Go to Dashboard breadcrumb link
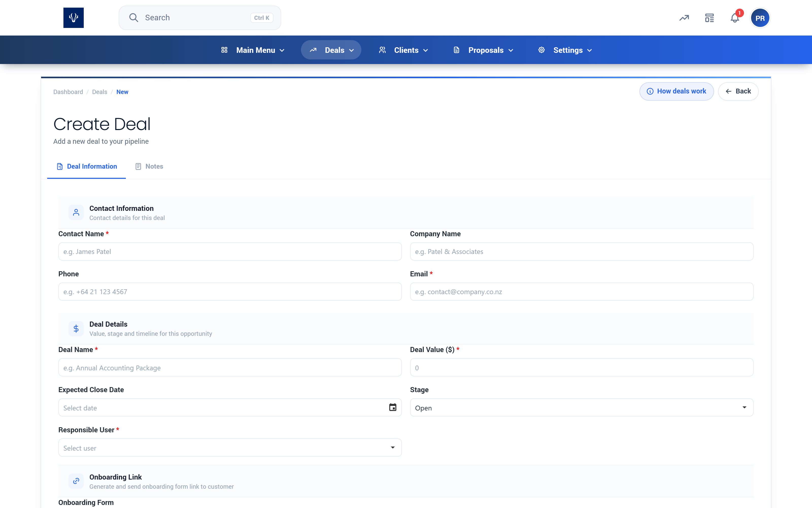 coord(68,92)
